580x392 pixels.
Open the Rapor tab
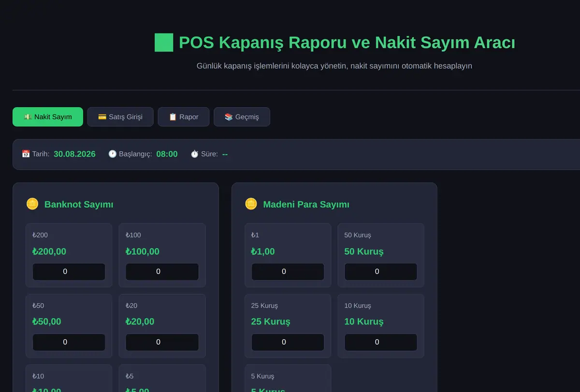[x=184, y=117]
